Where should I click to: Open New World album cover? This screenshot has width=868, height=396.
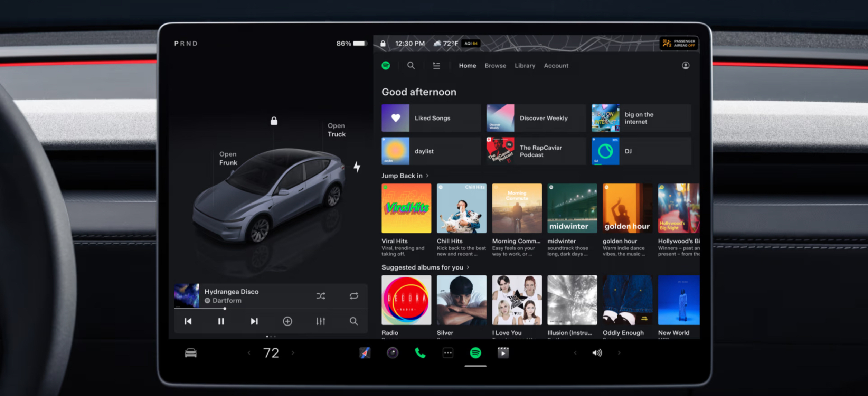679,300
